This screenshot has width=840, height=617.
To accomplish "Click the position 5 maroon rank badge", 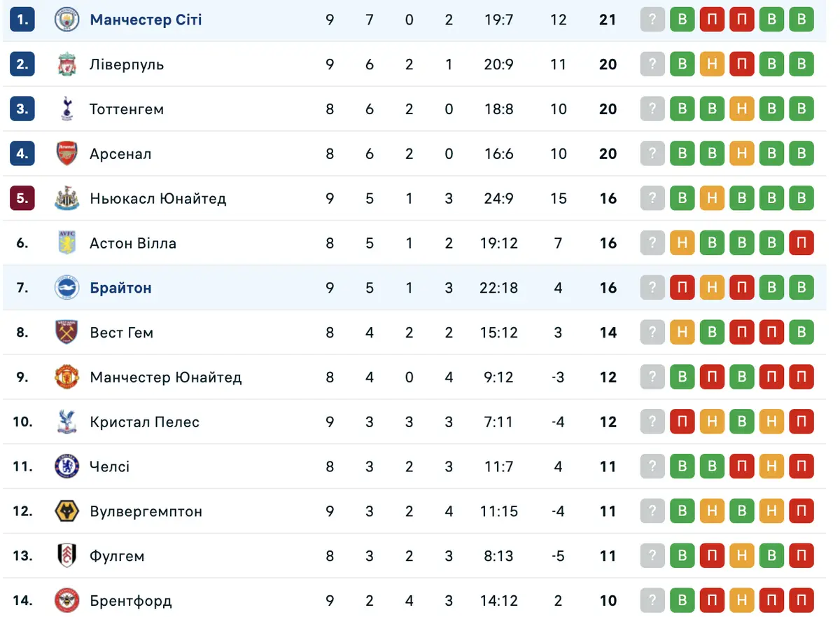I will point(22,198).
